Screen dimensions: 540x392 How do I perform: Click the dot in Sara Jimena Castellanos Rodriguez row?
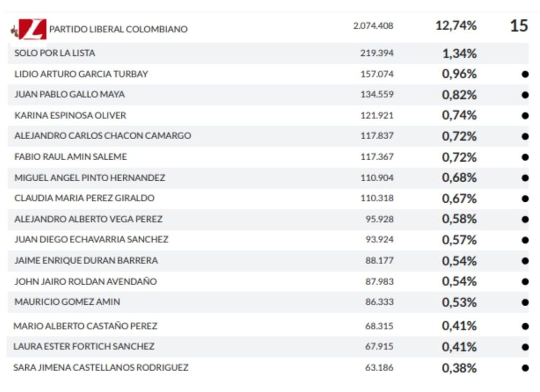pyautogui.click(x=525, y=368)
